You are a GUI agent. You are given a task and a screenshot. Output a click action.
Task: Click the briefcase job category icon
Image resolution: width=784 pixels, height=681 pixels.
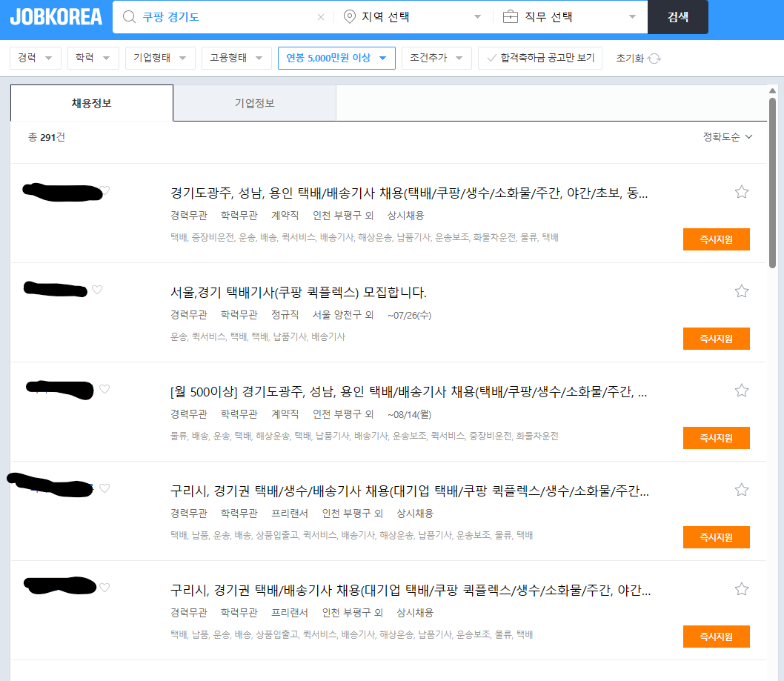(x=510, y=17)
